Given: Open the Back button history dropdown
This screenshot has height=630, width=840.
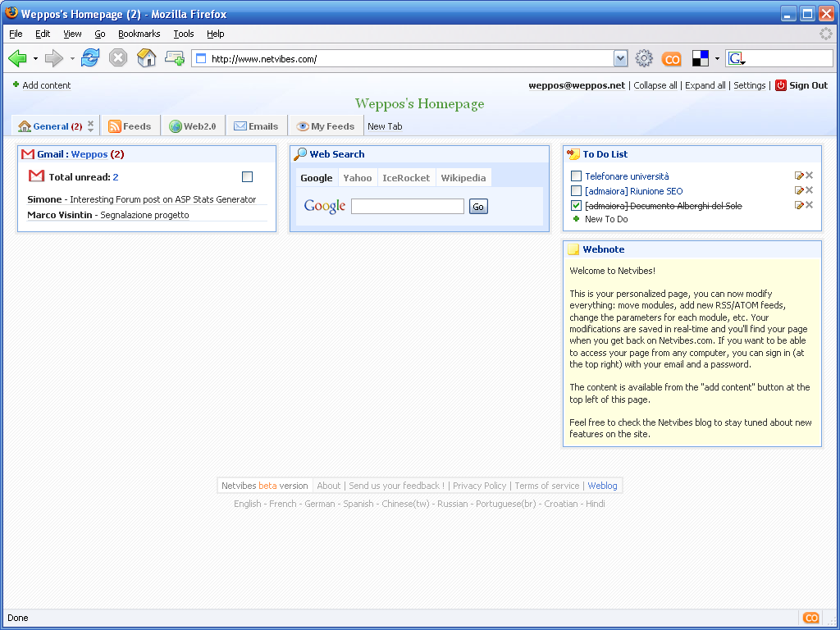Looking at the screenshot, I should tap(35, 58).
